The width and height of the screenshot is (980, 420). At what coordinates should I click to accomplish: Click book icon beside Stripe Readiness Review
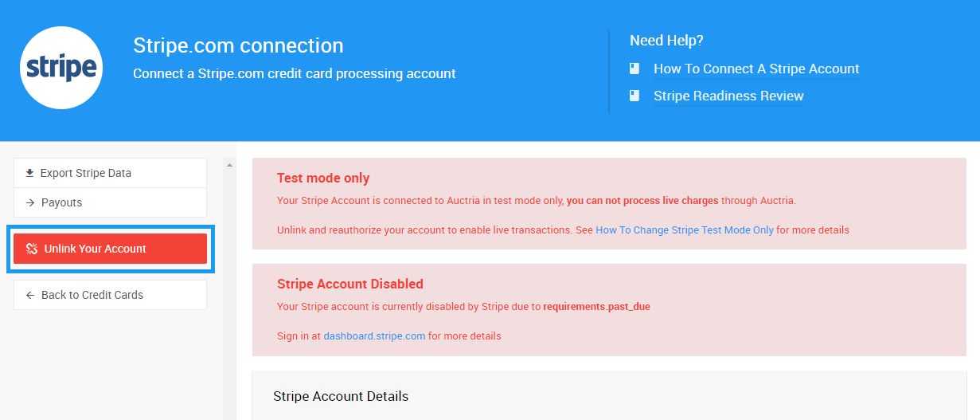[x=634, y=96]
